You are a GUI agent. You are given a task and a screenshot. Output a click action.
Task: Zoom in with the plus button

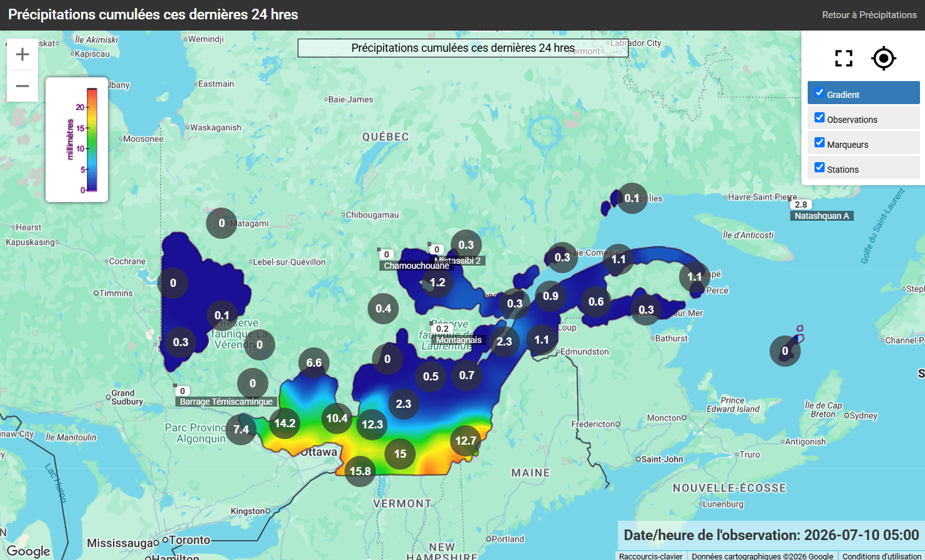pyautogui.click(x=22, y=54)
